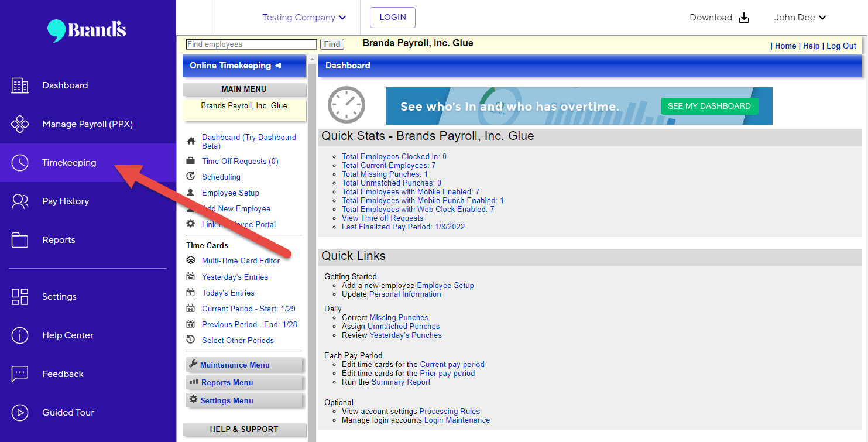The height and width of the screenshot is (442, 868).
Task: Open the Summary Report link
Action: pos(401,382)
